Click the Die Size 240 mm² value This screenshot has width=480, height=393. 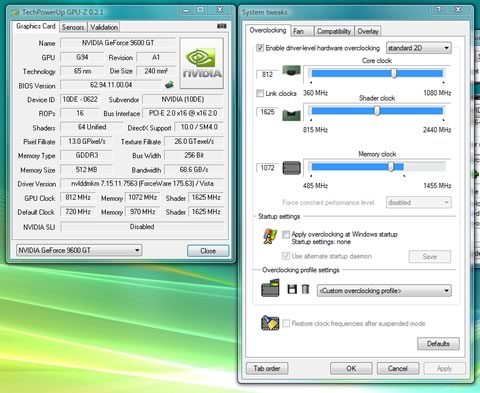(156, 71)
